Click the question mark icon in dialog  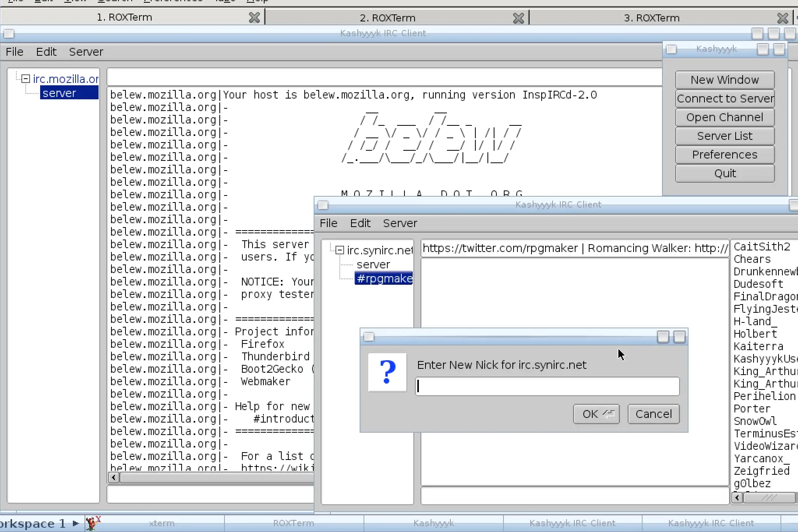coord(387,372)
